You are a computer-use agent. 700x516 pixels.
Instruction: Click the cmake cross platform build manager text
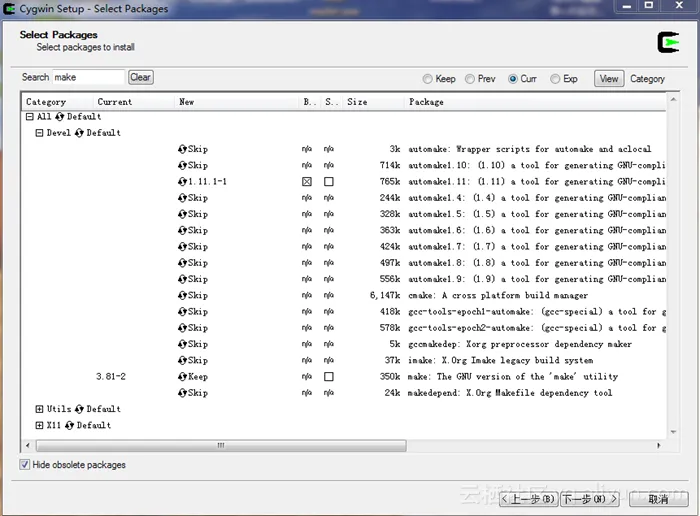(498, 295)
